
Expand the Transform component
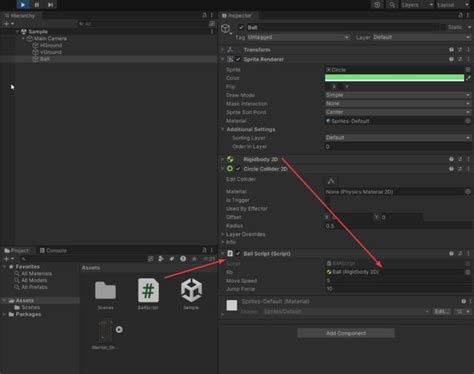tap(223, 50)
